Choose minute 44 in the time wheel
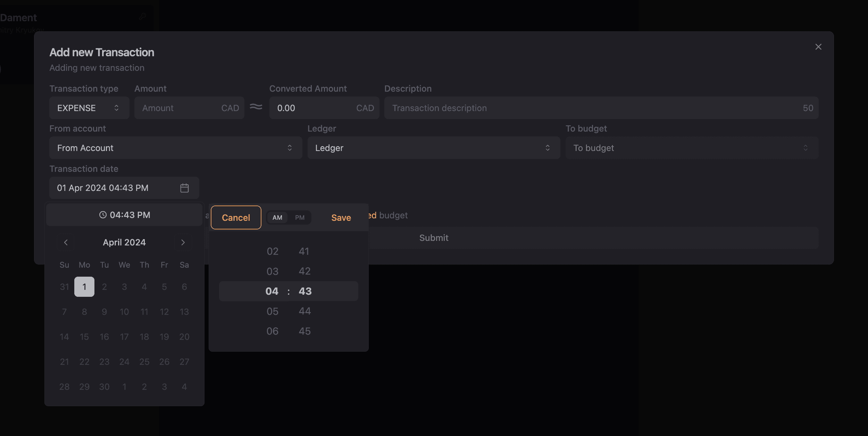868x436 pixels. (x=304, y=311)
